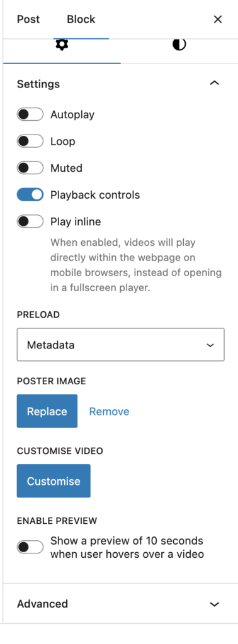Click the Advanced section heading

coord(42,604)
